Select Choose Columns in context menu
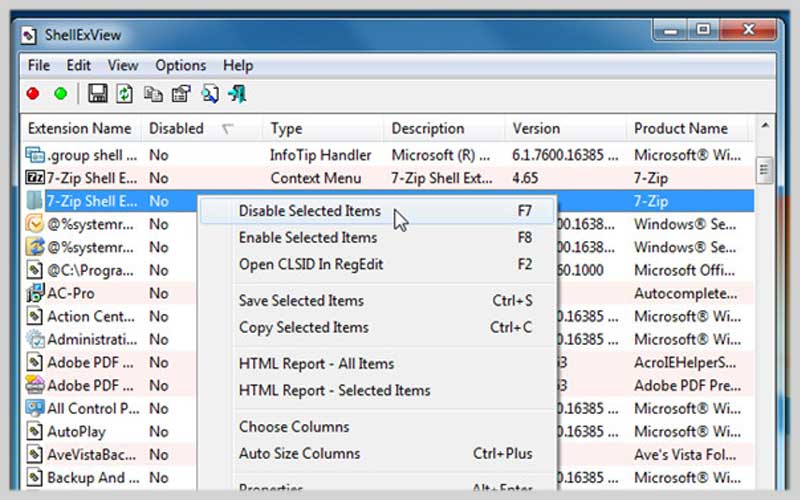 (x=377, y=427)
